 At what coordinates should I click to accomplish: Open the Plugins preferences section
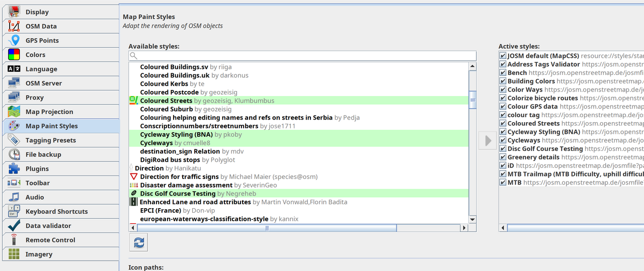[x=37, y=169]
